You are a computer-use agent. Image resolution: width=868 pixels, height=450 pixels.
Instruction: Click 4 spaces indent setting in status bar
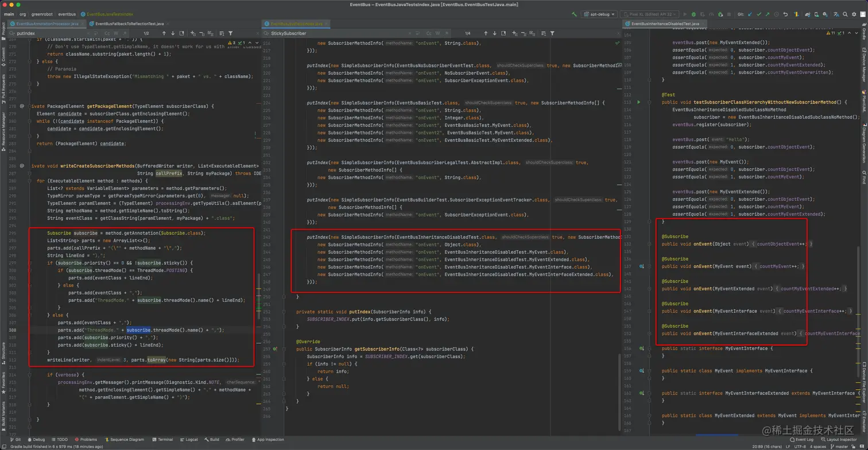(x=818, y=447)
